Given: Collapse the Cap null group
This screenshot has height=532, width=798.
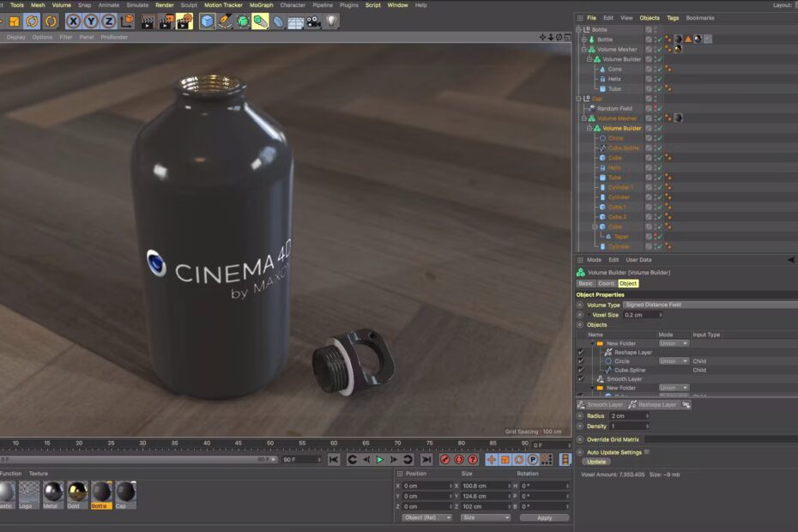Looking at the screenshot, I should coord(578,99).
